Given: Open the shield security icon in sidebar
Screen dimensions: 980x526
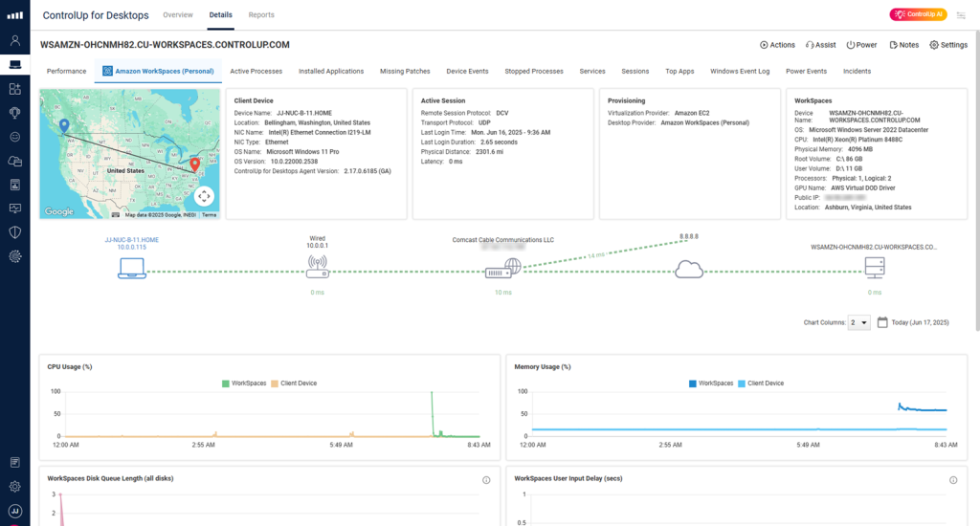Looking at the screenshot, I should click(15, 232).
